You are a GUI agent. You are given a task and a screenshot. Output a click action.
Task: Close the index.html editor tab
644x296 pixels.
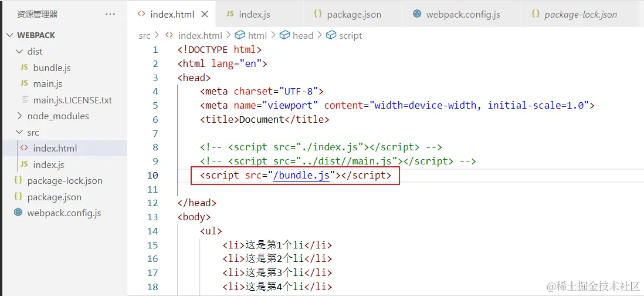pyautogui.click(x=205, y=14)
